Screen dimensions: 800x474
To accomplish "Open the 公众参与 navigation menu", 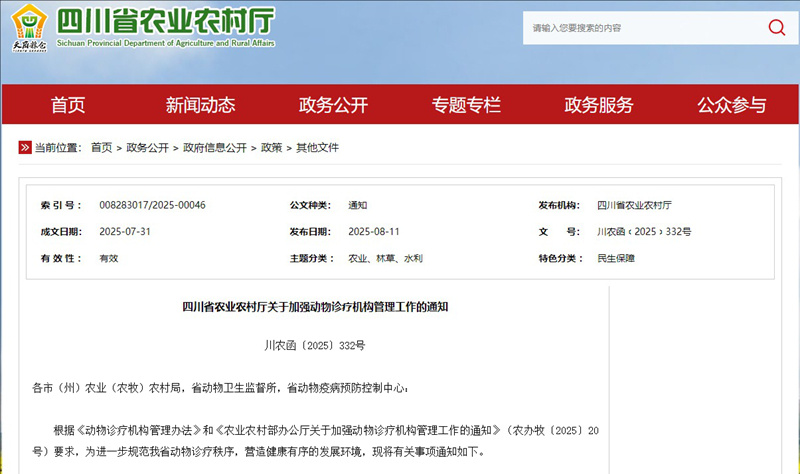I will tap(732, 105).
